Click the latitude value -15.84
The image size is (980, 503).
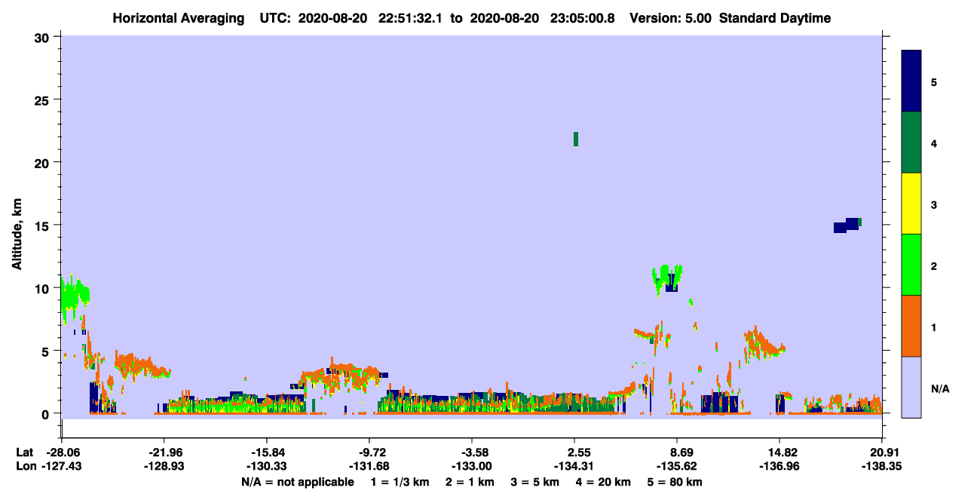(x=267, y=452)
